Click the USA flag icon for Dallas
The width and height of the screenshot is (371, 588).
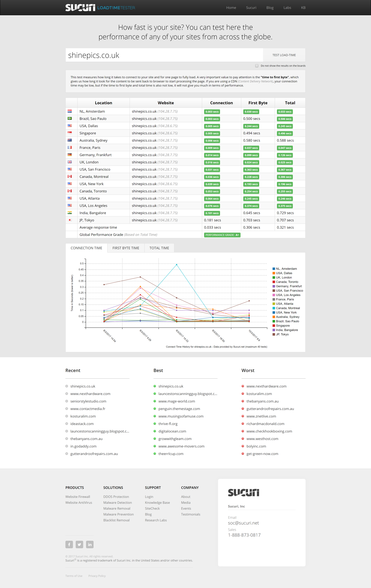(70, 126)
